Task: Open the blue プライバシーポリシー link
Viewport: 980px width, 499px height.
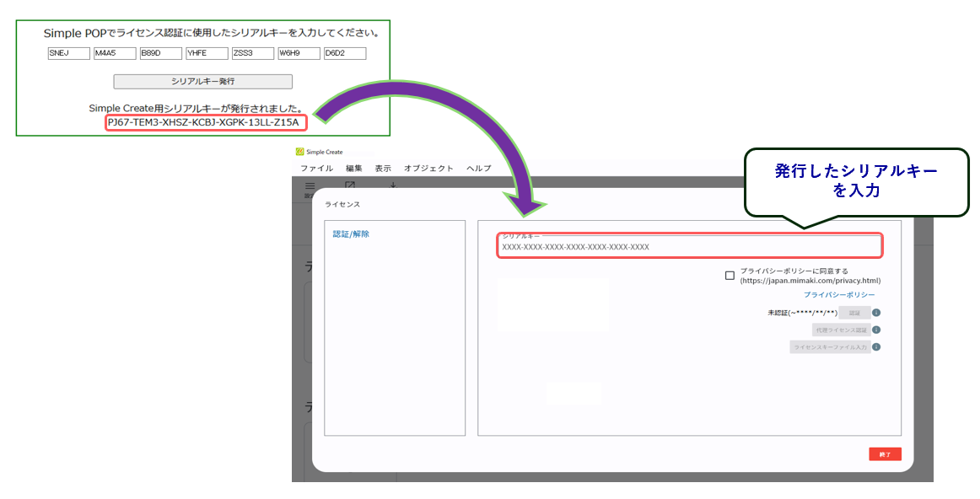Action: 839,295
